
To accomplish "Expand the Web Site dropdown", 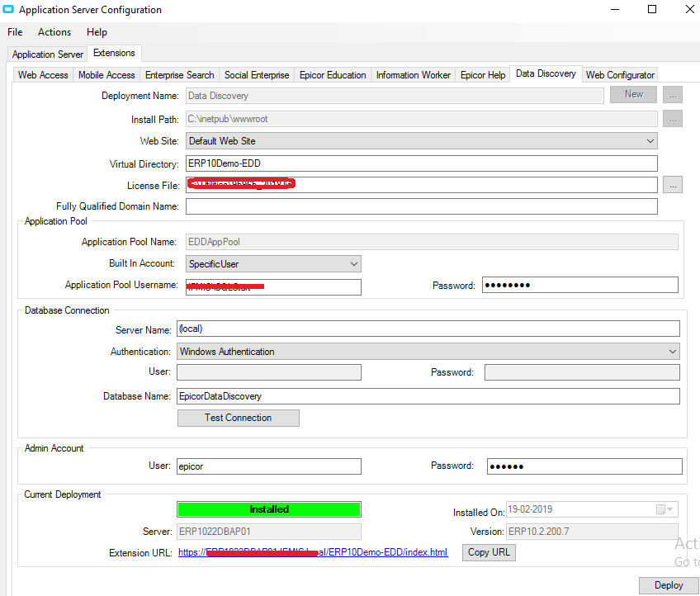I will click(422, 141).
